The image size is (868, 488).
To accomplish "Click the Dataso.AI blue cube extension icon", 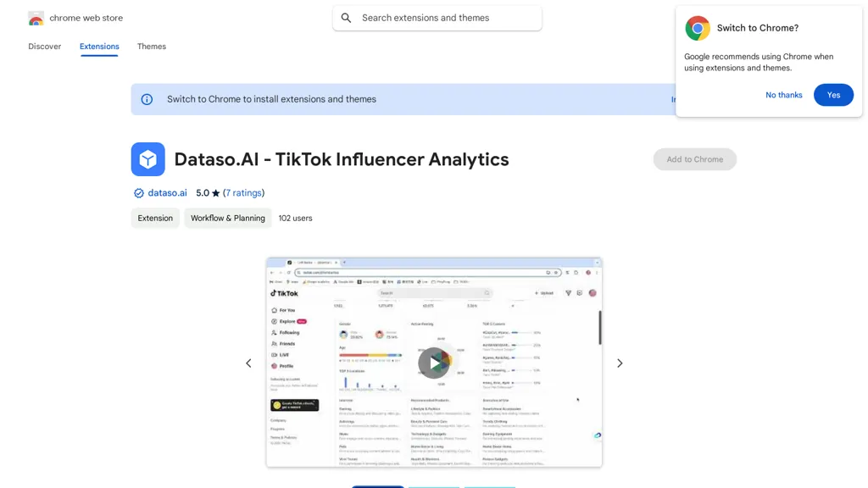I will pyautogui.click(x=147, y=159).
